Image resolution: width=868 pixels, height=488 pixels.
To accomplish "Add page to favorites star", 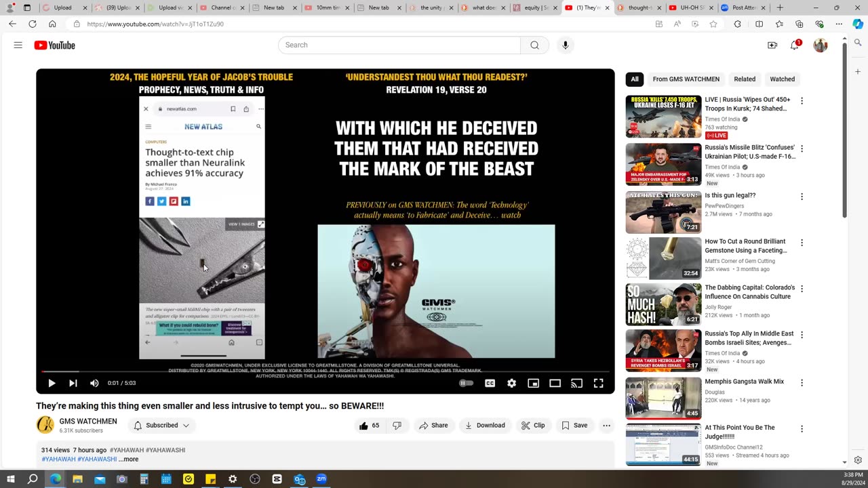I will point(713,24).
